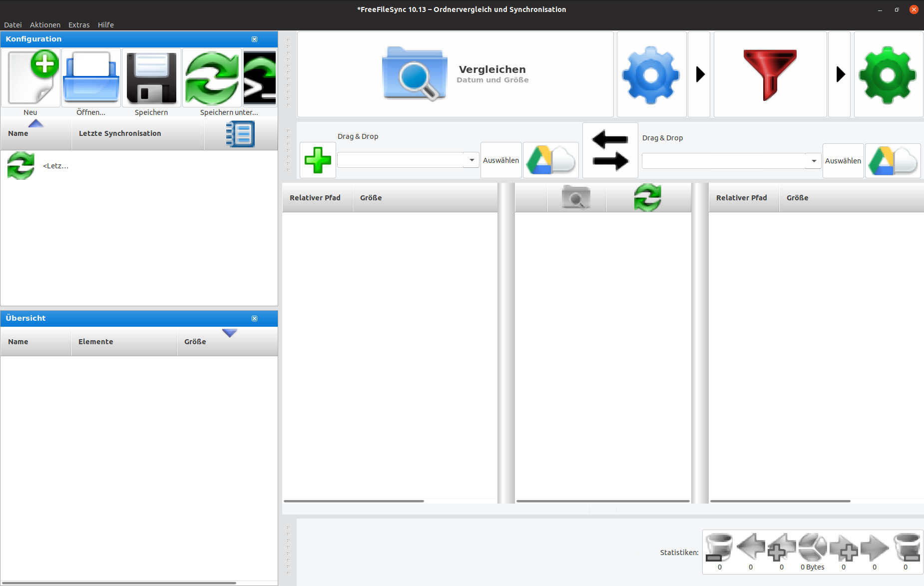Click the delete left statistics icon

tap(719, 548)
